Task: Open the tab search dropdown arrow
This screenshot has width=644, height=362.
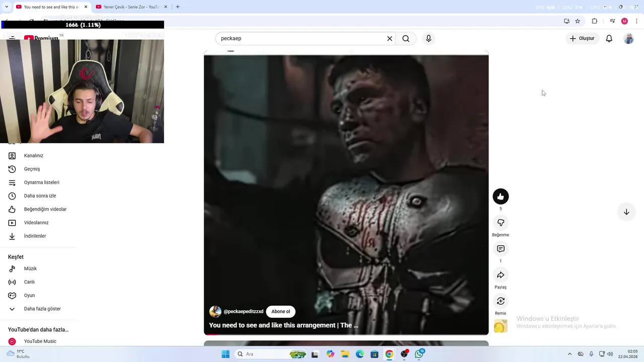Action: [6, 7]
